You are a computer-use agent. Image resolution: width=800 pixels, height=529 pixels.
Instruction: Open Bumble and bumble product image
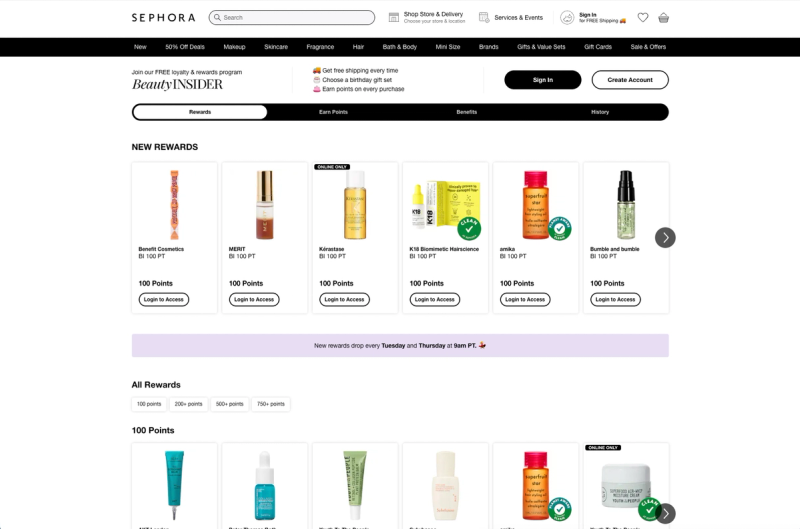click(x=626, y=205)
